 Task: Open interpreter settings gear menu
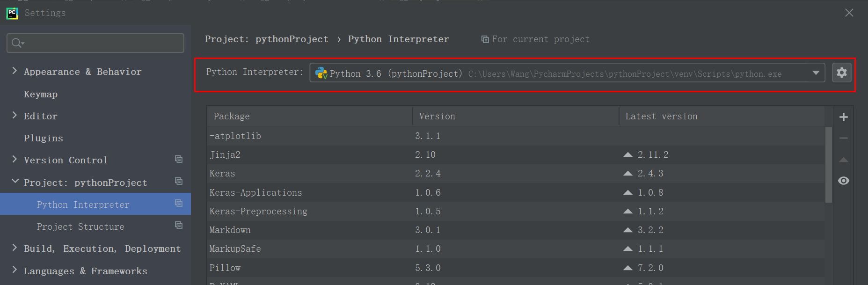click(x=842, y=73)
